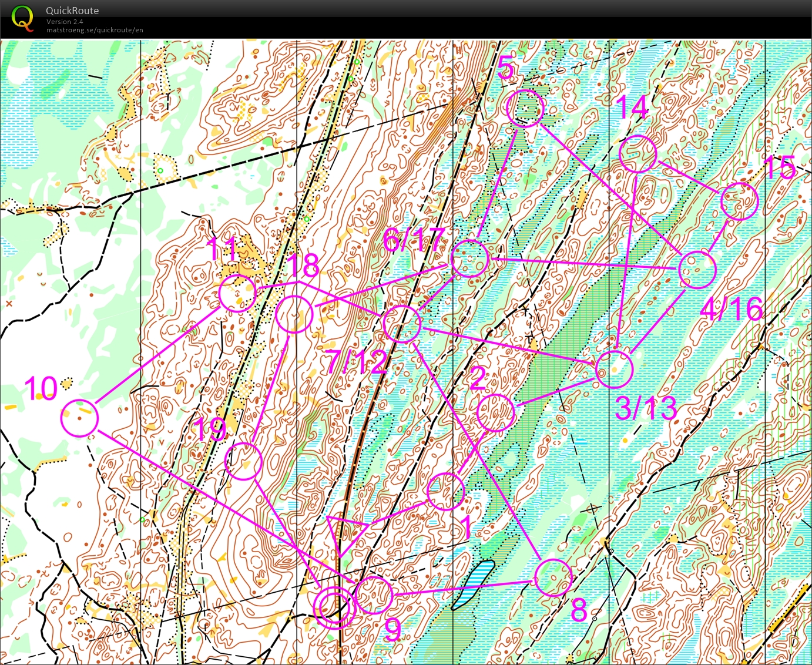Click the control marked 3/13
The height and width of the screenshot is (665, 812).
click(x=613, y=370)
